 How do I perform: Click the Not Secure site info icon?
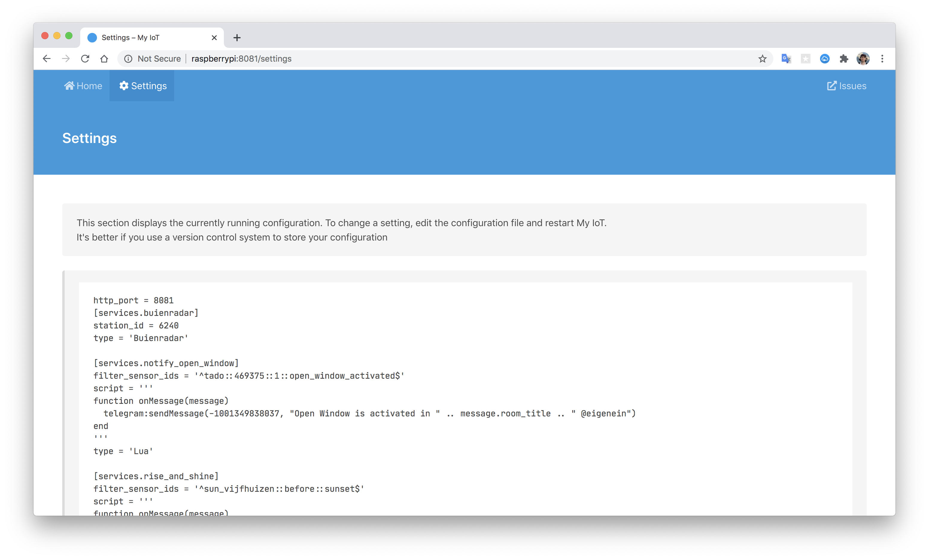click(129, 59)
